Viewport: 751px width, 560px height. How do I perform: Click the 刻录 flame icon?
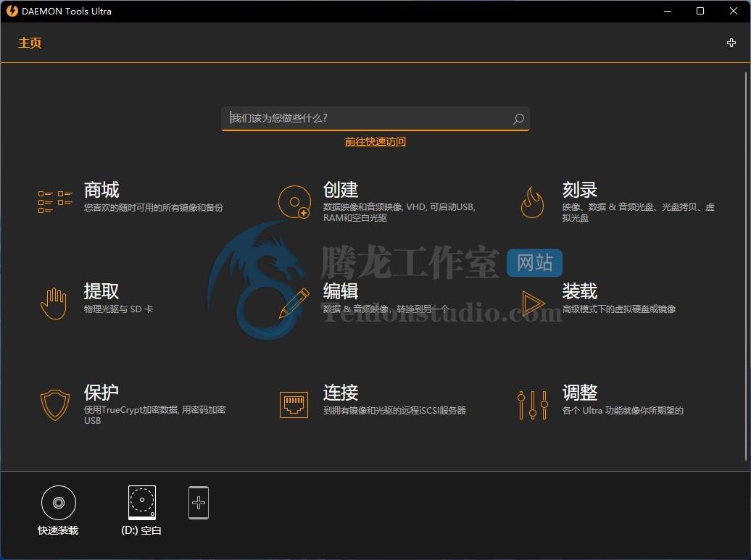coord(533,202)
